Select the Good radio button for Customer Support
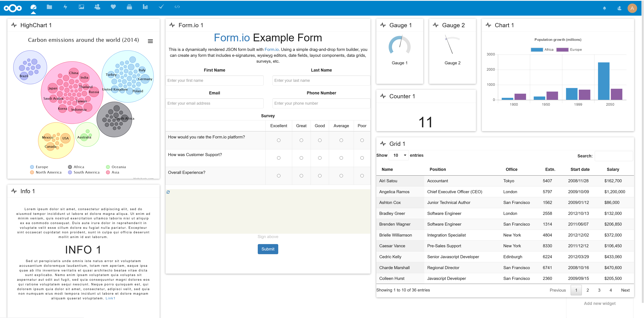Image resolution: width=644 pixels, height=318 pixels. pos(320,158)
